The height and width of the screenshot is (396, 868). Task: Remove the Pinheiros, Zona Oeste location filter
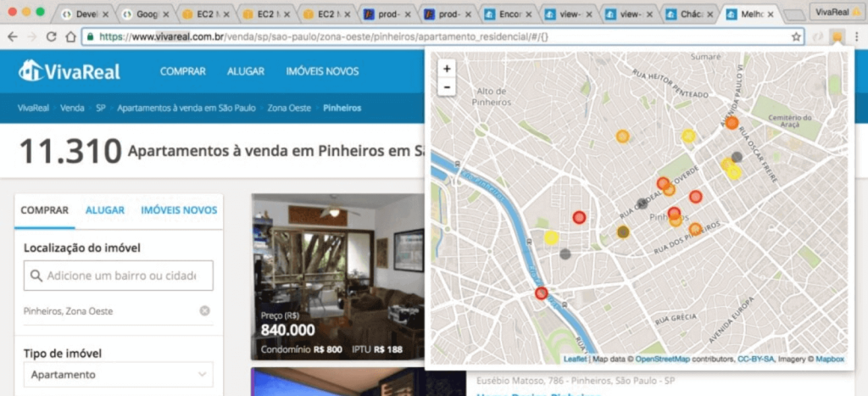point(205,310)
